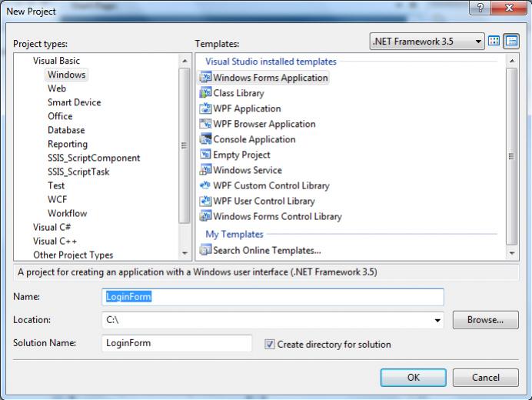Screen dimensions: 532x400
Task: Click the Windows Forms Application template icon
Action: coord(205,77)
